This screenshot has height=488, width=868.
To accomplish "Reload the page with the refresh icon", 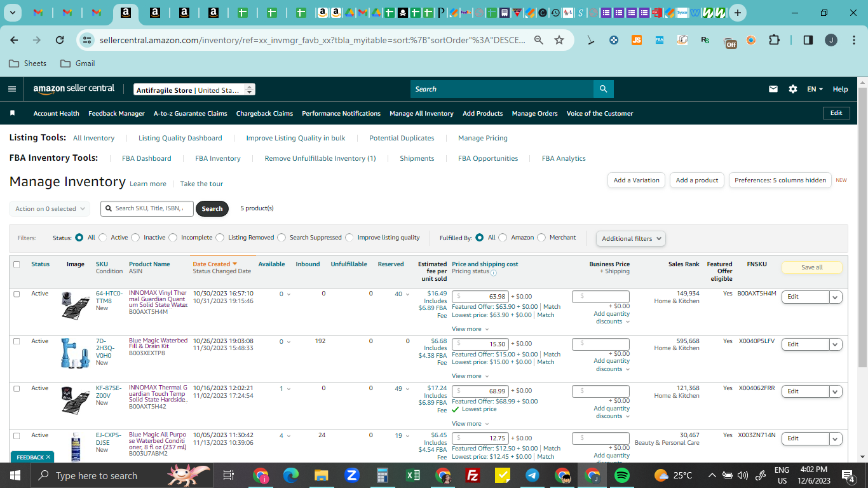I will click(x=60, y=40).
